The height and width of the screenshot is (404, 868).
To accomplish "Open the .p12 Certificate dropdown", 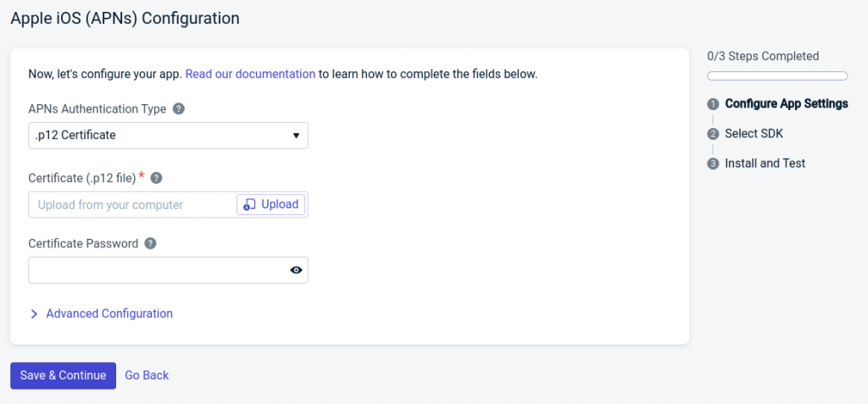I will (168, 136).
